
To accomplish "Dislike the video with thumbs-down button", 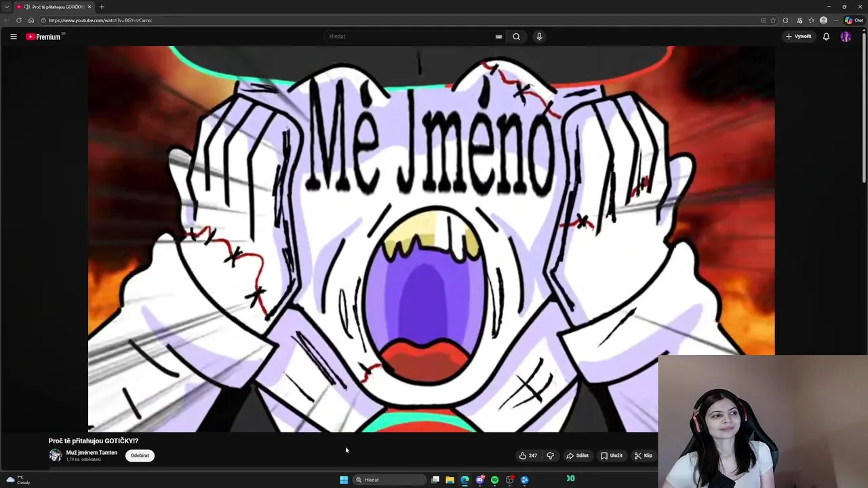I will pos(550,455).
